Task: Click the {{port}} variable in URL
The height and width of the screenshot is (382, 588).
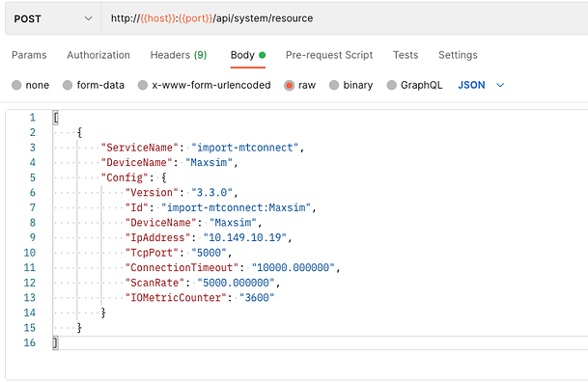Action: (x=195, y=18)
